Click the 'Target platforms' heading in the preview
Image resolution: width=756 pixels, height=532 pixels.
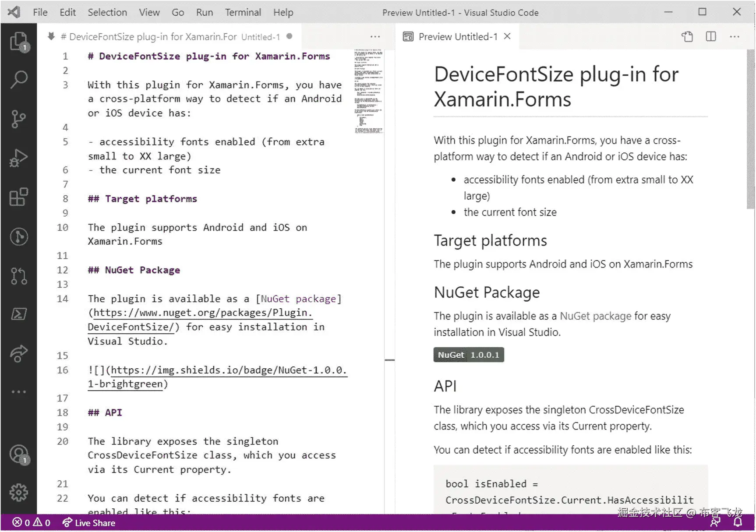click(490, 241)
